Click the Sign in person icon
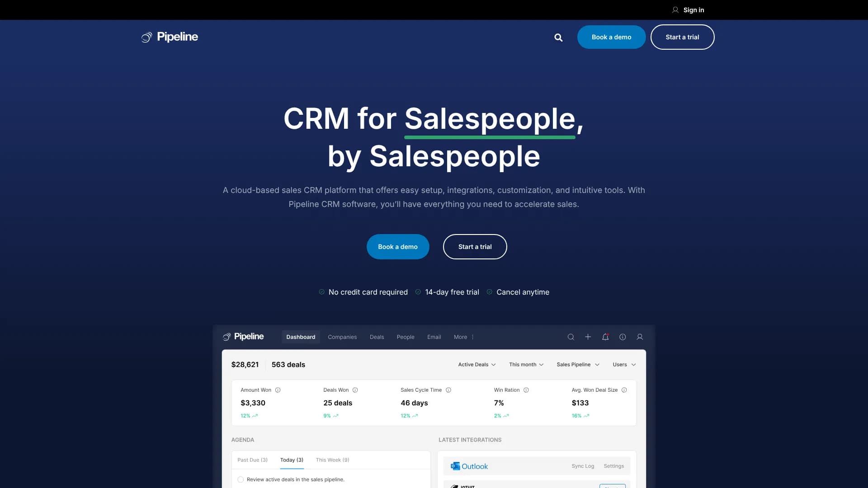Image resolution: width=868 pixels, height=488 pixels. [x=675, y=9]
